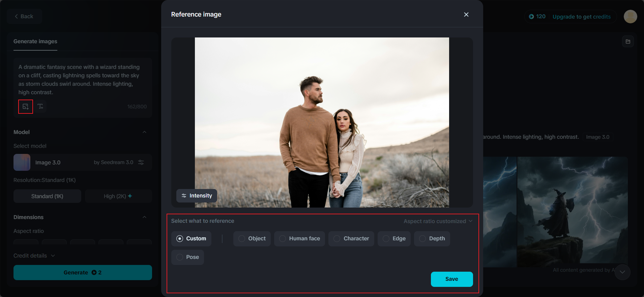Viewport: 644px width, 297px height.
Task: Click the add reference image icon
Action: tap(26, 107)
